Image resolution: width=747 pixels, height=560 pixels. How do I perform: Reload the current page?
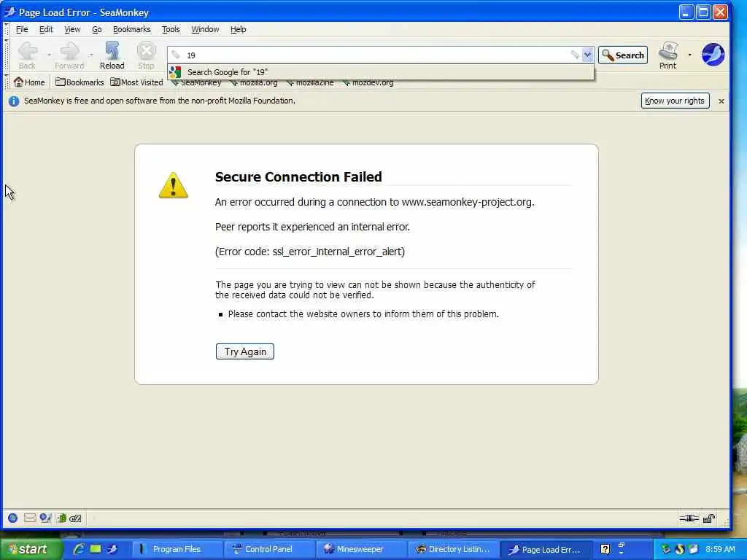pos(112,55)
